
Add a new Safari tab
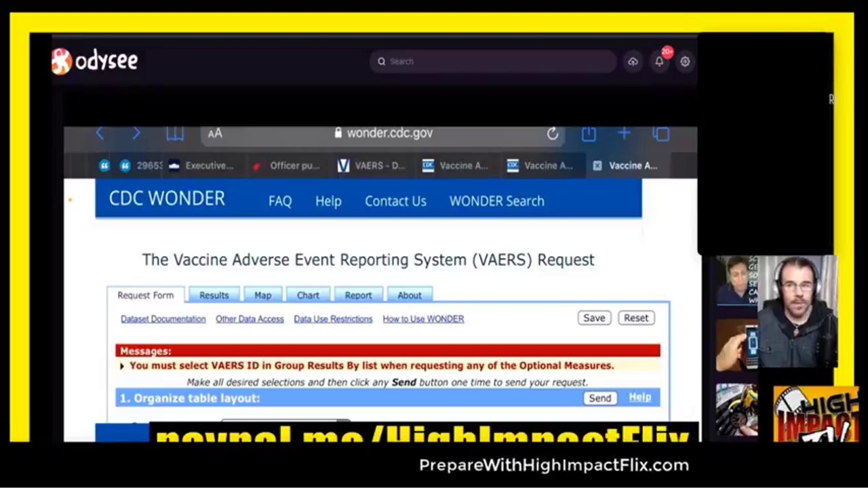(624, 134)
